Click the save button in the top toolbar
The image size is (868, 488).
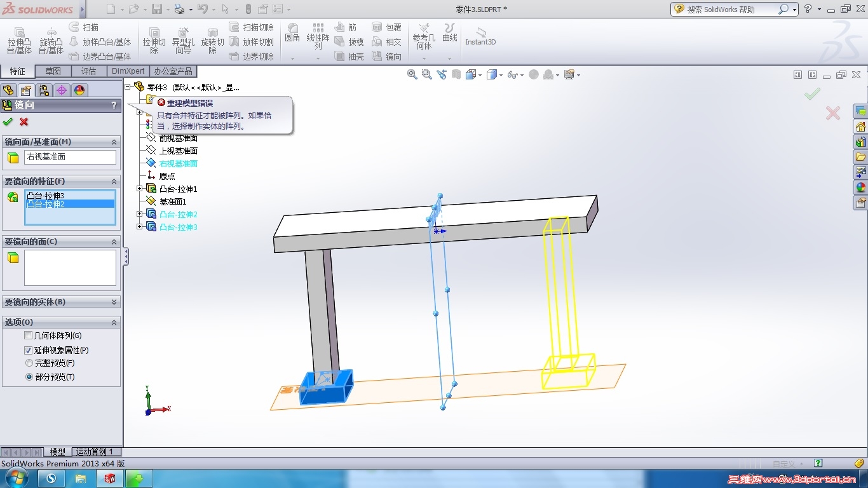(156, 9)
